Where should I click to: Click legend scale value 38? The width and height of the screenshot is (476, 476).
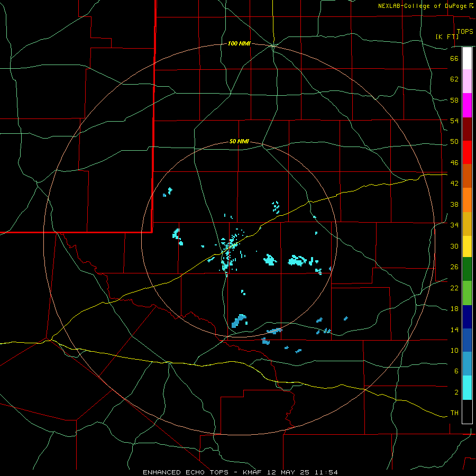(x=454, y=204)
